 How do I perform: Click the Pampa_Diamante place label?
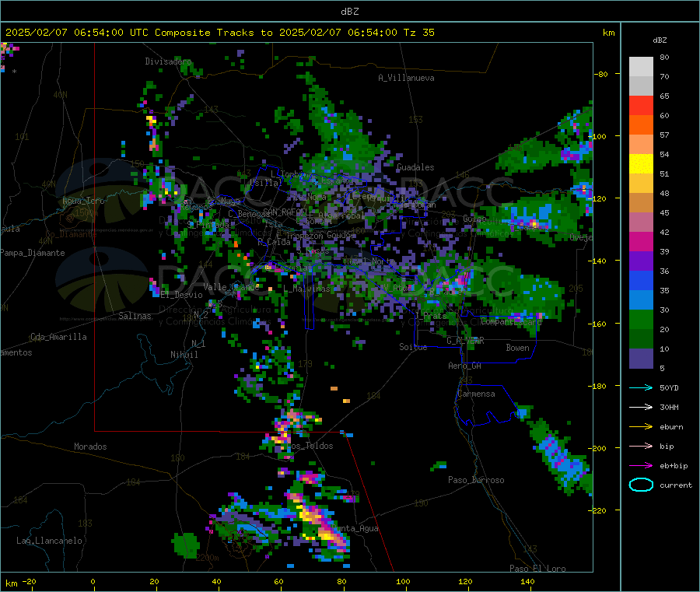pos(33,253)
